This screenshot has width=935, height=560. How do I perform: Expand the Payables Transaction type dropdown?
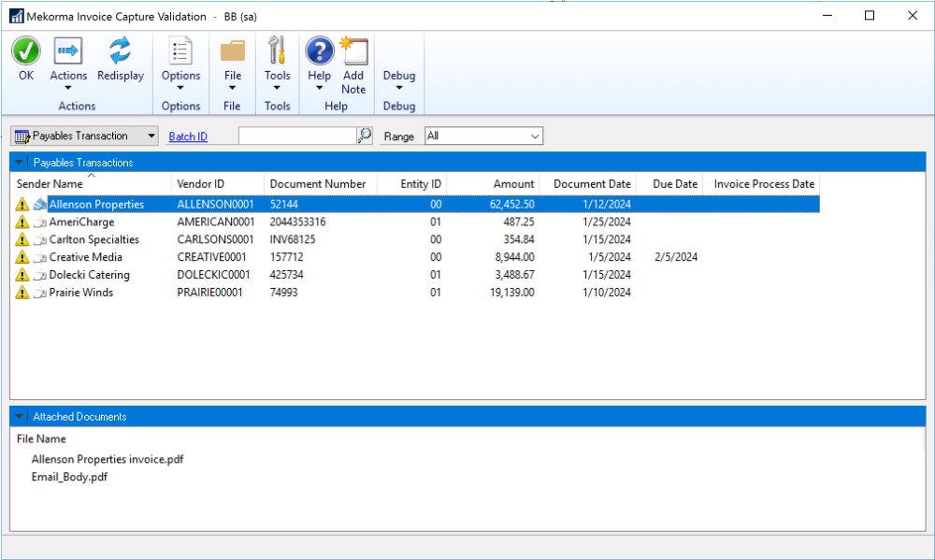[x=151, y=136]
